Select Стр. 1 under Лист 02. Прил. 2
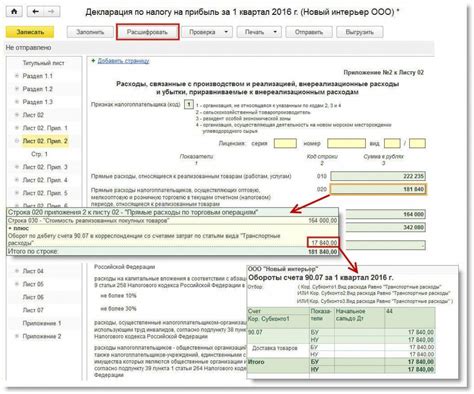Viewport: 474px width, 394px height. [x=39, y=154]
